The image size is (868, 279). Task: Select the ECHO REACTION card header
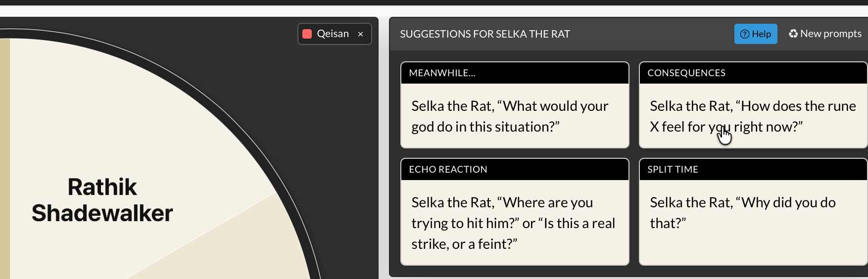(514, 169)
